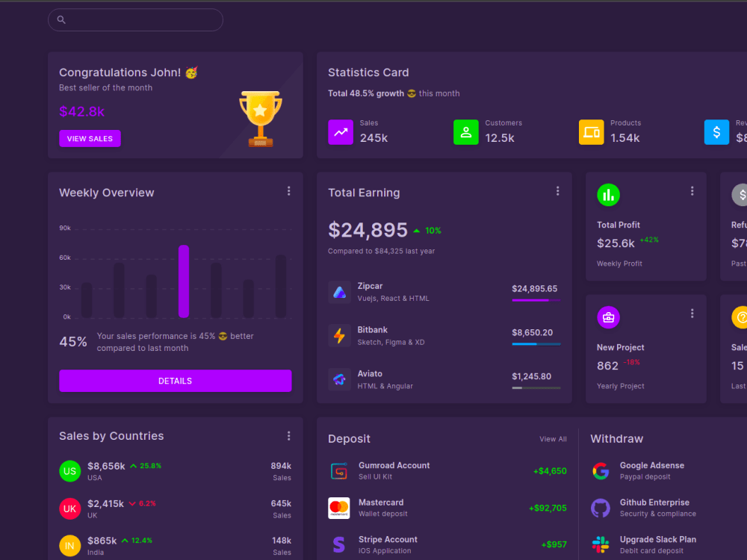Click the Zipcar purple progress bar
Image resolution: width=747 pixels, height=560 pixels.
click(x=536, y=300)
